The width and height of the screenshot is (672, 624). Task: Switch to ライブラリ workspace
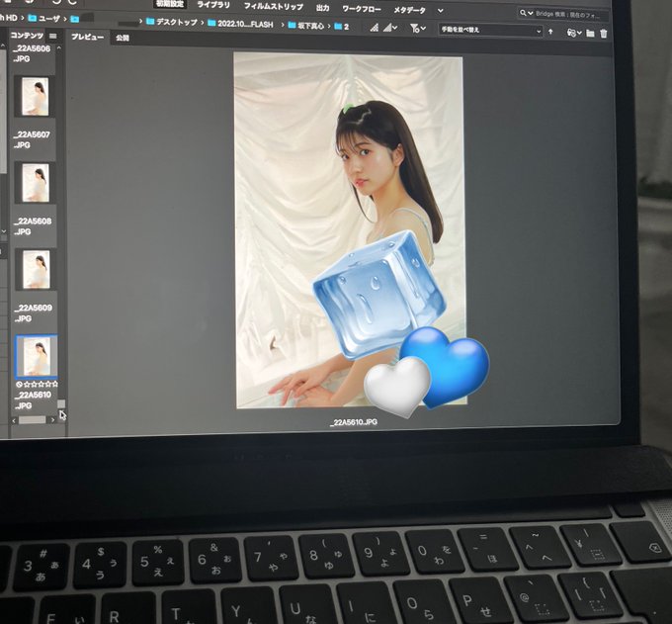213,5
